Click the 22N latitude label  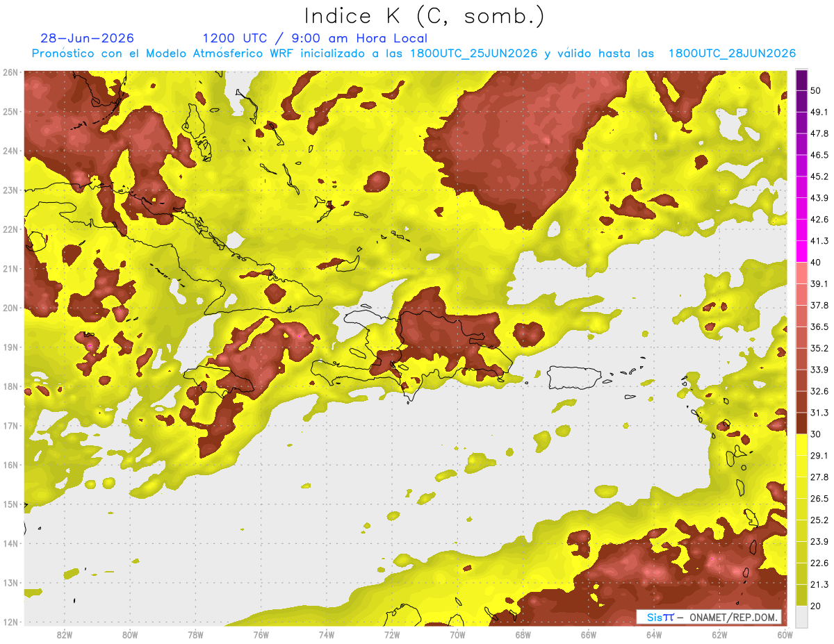tap(10, 229)
